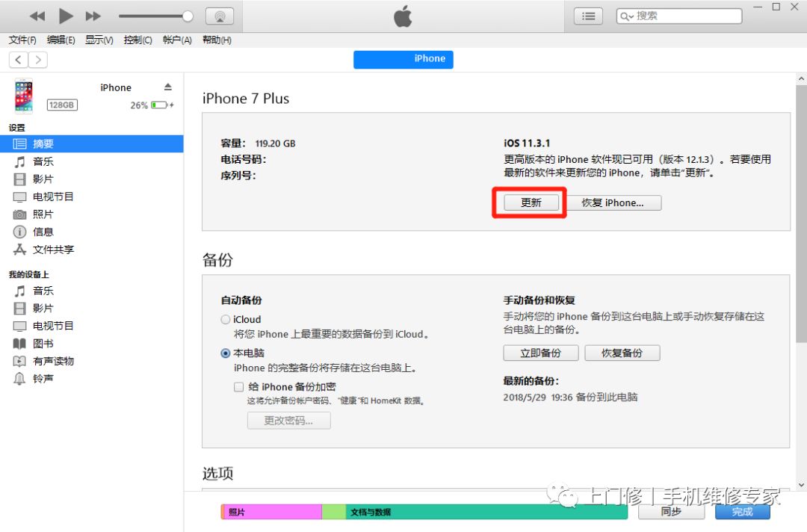Screen dimensions: 807x532
Task: Click the volume slider knob
Action: pos(188,16)
